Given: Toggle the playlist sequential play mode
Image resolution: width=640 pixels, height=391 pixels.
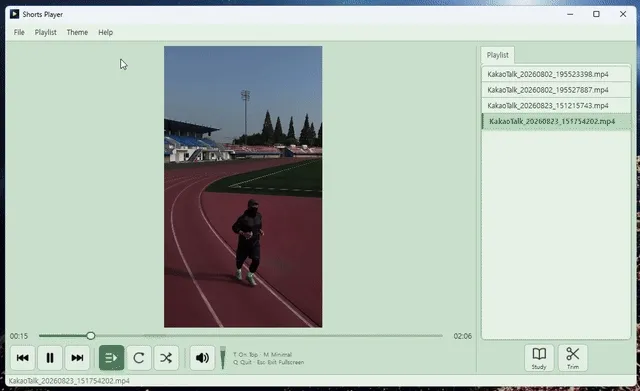Looking at the screenshot, I should click(x=111, y=358).
